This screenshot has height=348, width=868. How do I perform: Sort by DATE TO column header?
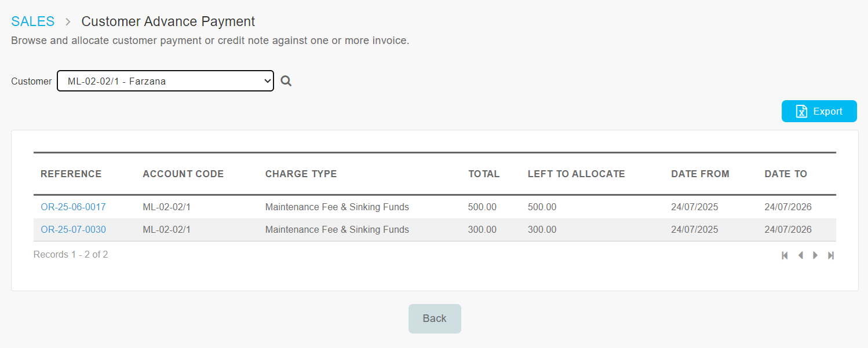[x=786, y=174]
